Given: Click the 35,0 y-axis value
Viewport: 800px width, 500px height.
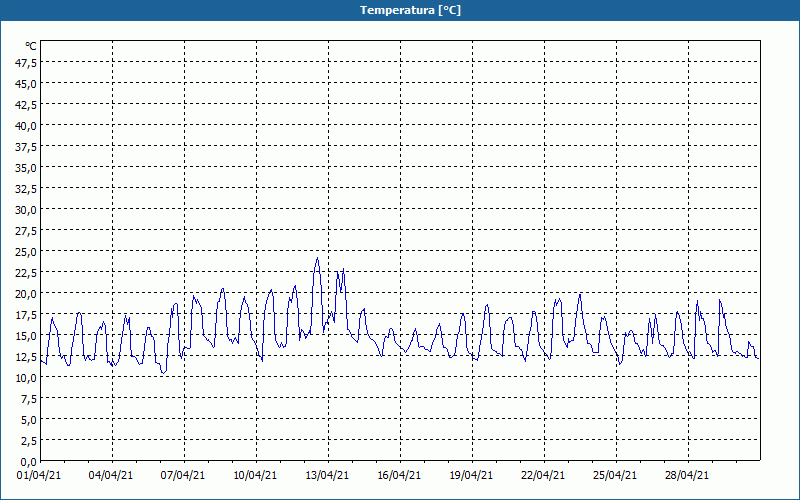Looking at the screenshot, I should [26, 167].
